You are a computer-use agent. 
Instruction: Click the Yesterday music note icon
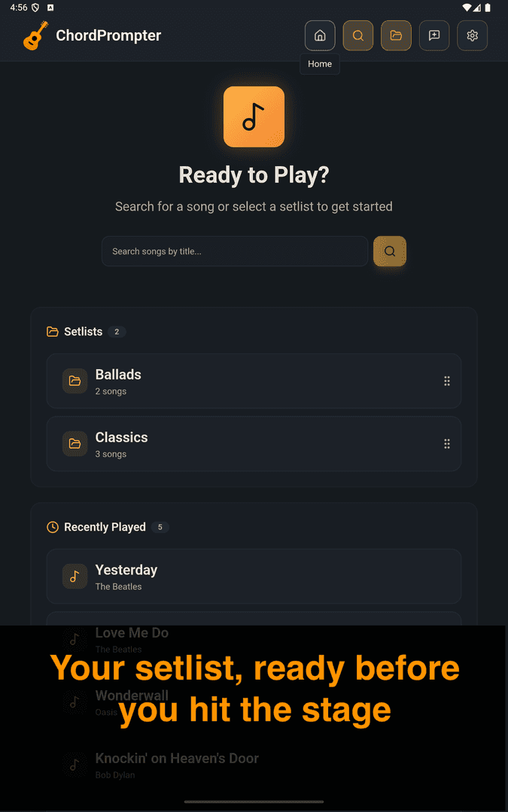click(75, 577)
